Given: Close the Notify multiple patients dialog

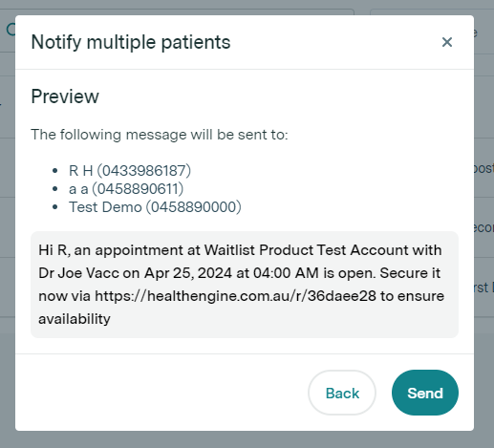Looking at the screenshot, I should click(447, 42).
